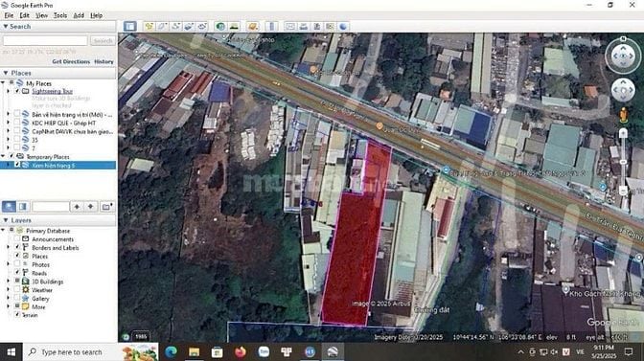Show historical imagery clock icon in toolbar
This screenshot has height=361, width=644.
point(220,27)
